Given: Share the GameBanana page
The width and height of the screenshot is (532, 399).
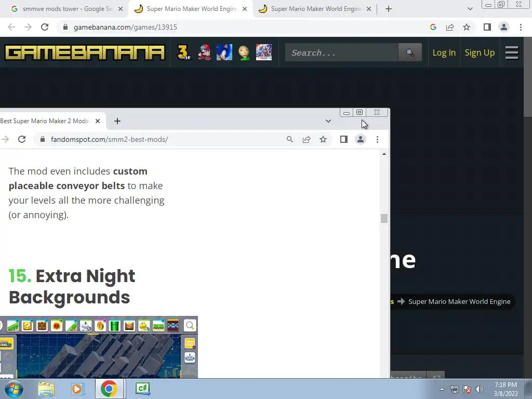Looking at the screenshot, I should [x=450, y=27].
